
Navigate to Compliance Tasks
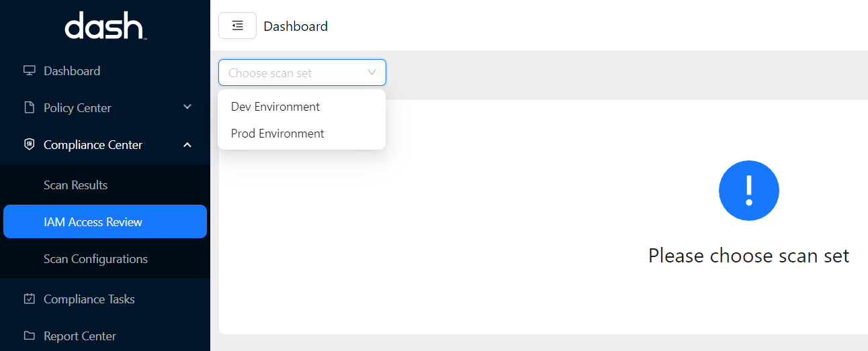point(89,299)
